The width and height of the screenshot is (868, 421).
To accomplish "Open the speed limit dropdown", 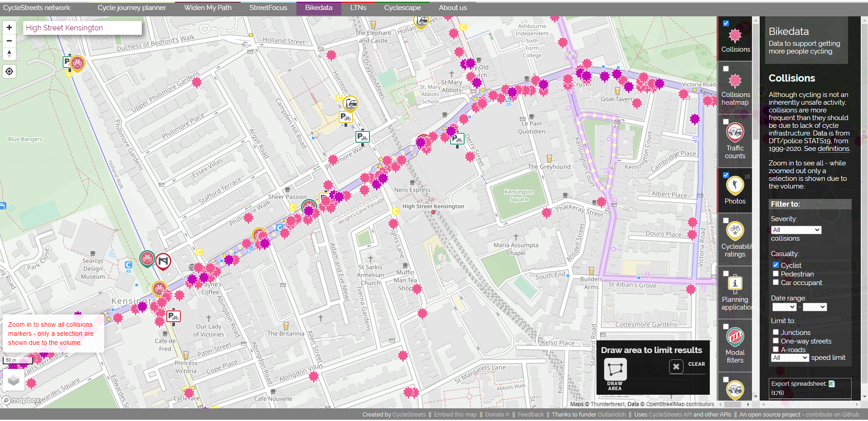I will pyautogui.click(x=790, y=358).
